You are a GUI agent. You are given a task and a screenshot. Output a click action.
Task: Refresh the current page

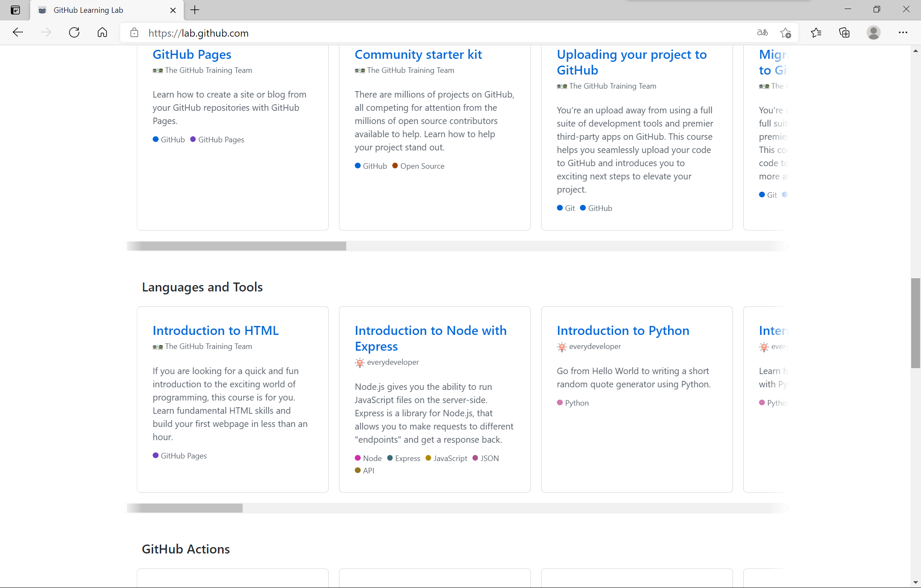(74, 32)
